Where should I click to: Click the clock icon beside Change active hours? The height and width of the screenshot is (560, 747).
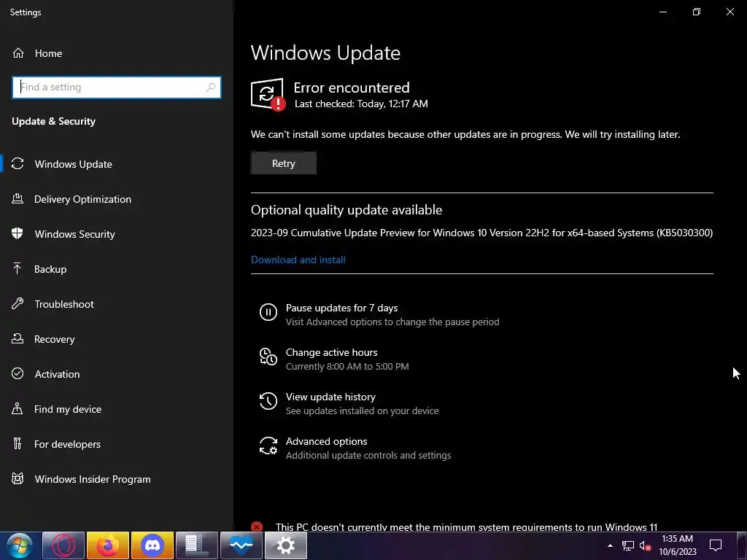point(268,357)
